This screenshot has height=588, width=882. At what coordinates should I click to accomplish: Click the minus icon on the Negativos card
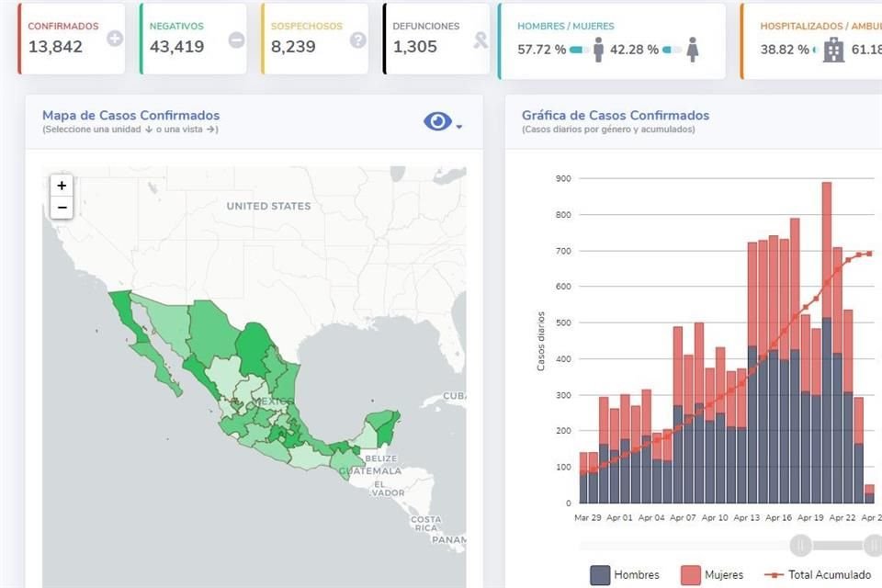[x=235, y=40]
